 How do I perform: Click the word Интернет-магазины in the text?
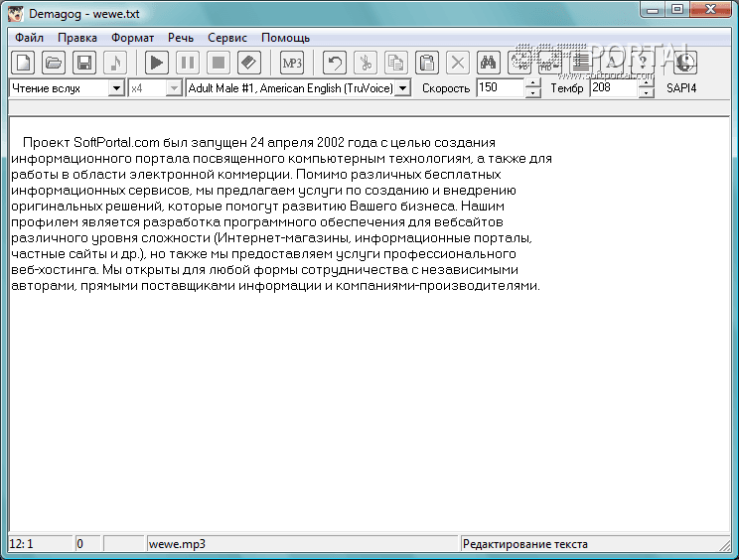pos(283,238)
